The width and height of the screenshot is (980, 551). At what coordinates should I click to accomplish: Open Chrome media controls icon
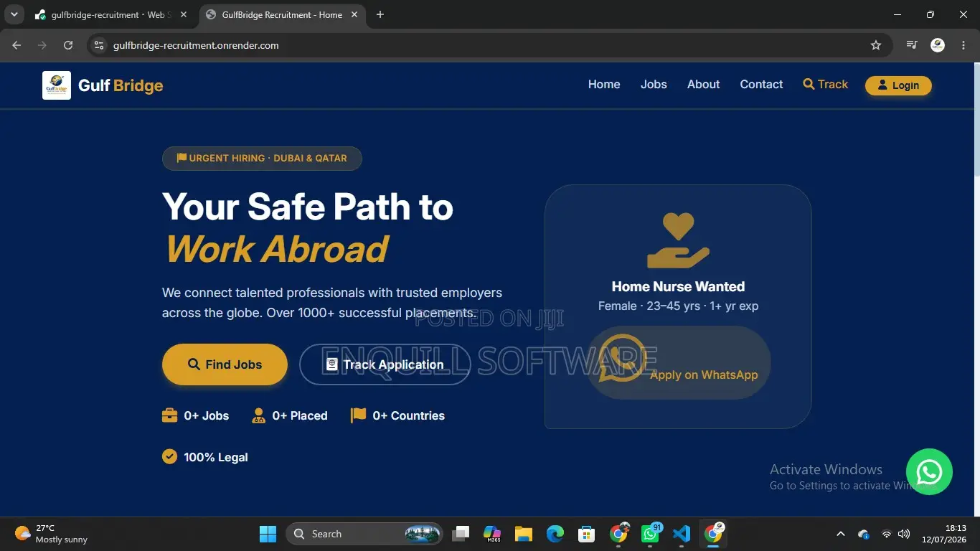[x=912, y=45]
